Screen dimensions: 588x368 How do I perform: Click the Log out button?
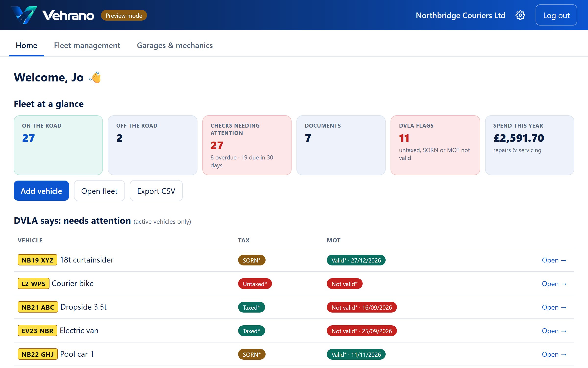point(556,15)
